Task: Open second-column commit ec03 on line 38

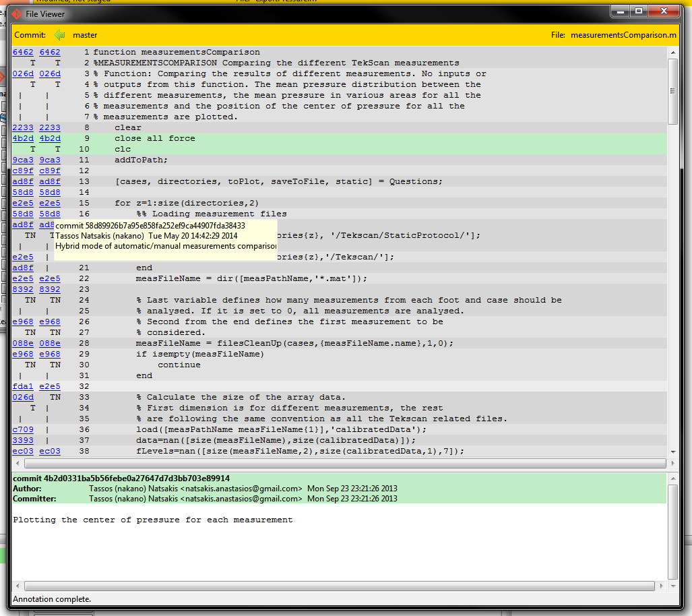Action: tap(50, 451)
